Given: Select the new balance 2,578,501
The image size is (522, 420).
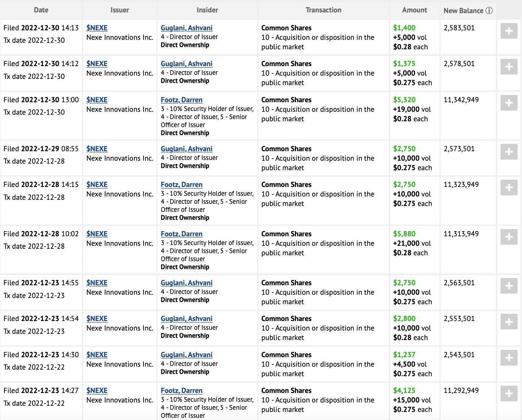Looking at the screenshot, I should [x=459, y=64].
